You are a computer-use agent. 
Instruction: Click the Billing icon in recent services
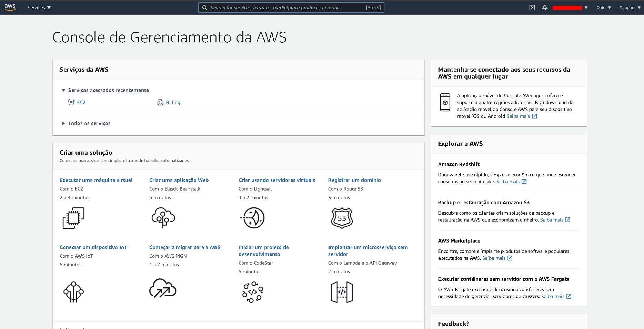pyautogui.click(x=160, y=102)
